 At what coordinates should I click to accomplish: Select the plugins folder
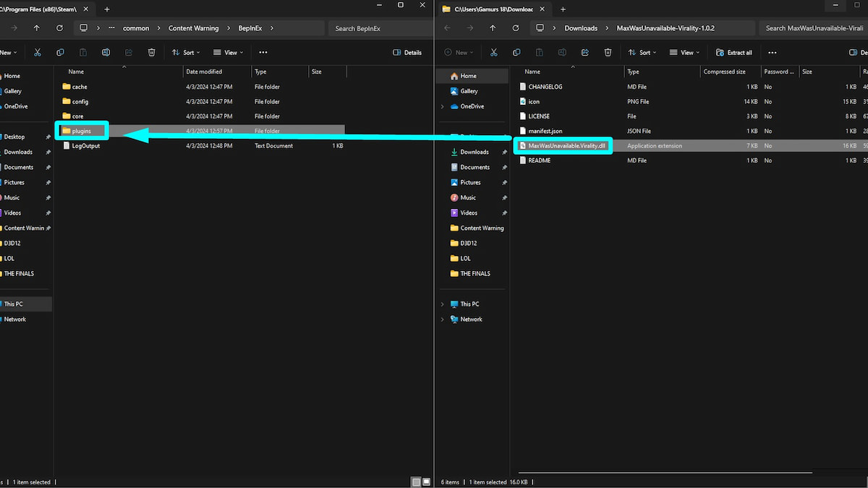click(82, 131)
